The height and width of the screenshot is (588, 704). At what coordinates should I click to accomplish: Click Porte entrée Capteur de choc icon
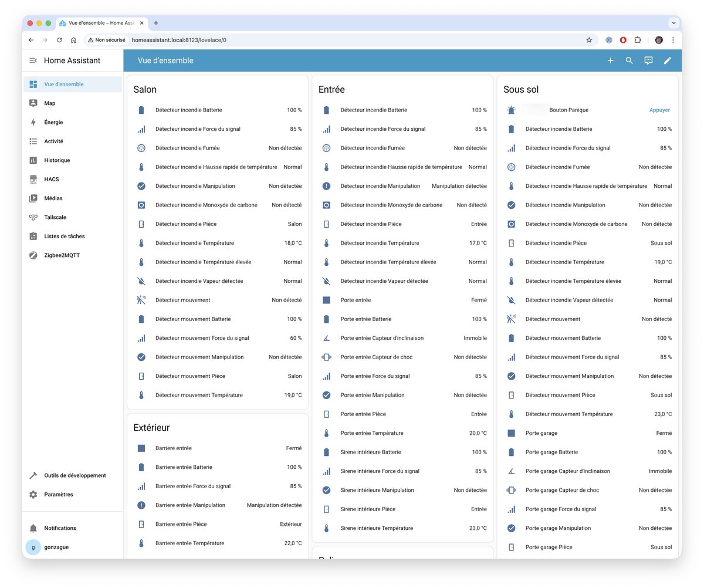tap(327, 357)
